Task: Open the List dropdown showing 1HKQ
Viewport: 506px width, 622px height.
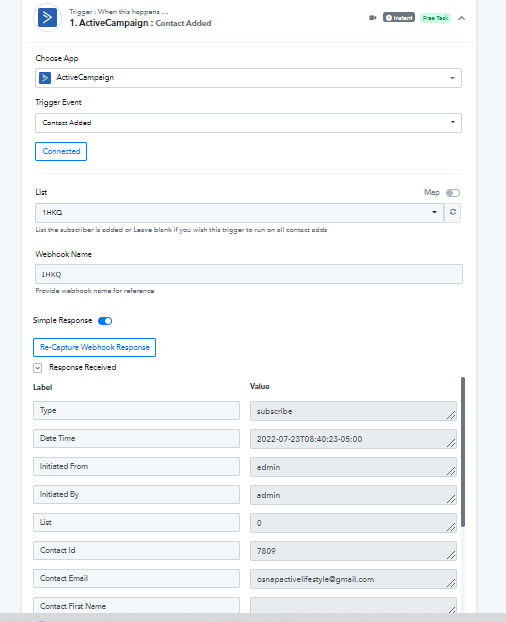Action: [x=239, y=213]
